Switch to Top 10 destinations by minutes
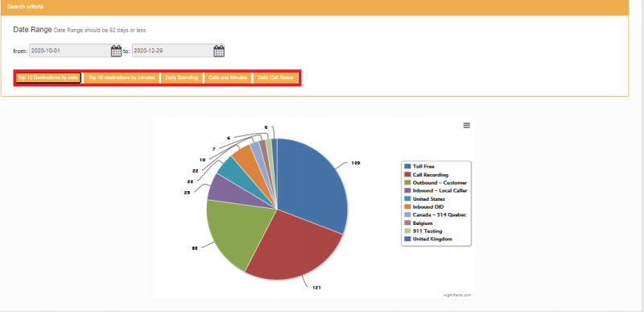644x312 pixels. tap(122, 77)
